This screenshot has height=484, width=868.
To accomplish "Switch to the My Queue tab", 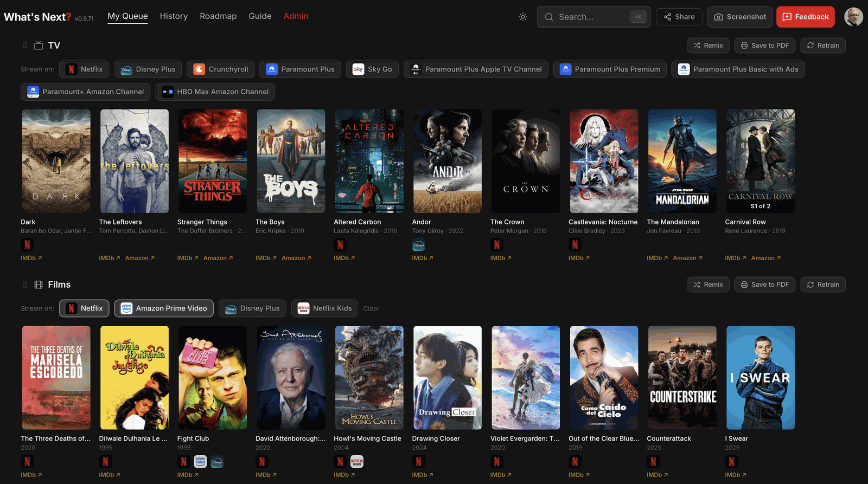I will tap(127, 16).
